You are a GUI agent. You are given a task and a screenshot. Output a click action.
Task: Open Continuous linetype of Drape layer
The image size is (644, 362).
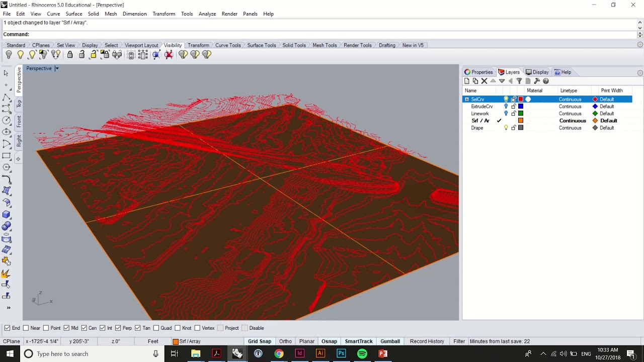coord(570,128)
